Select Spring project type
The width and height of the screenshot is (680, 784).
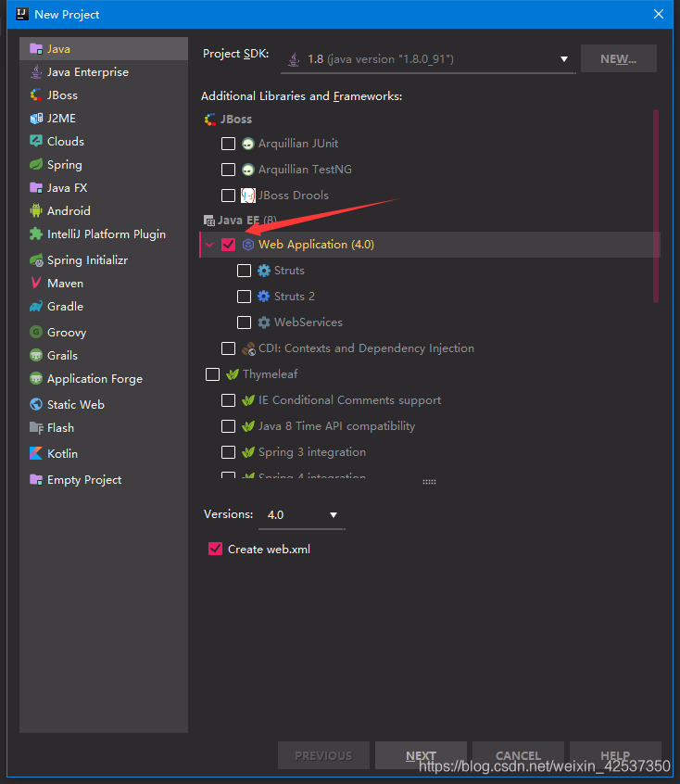pyautogui.click(x=104, y=164)
